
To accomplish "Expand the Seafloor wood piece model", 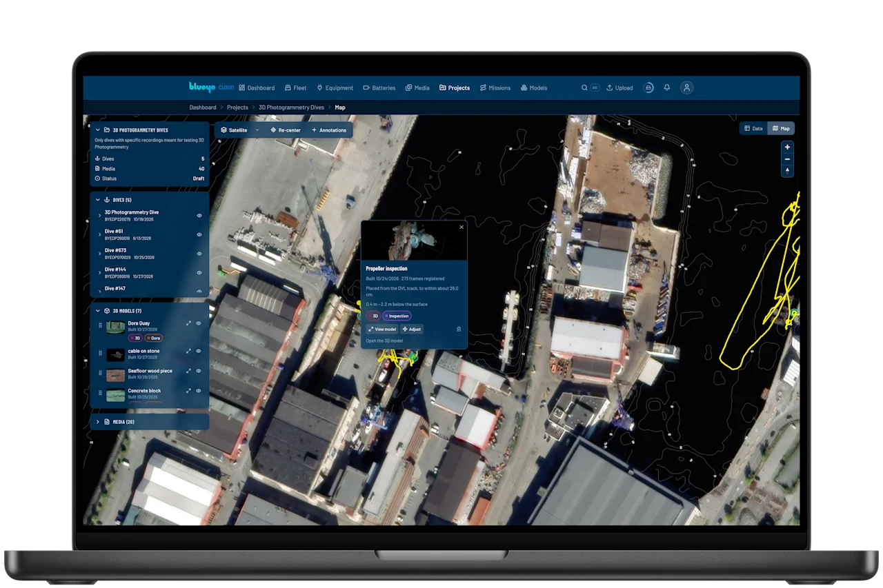I will click(188, 371).
